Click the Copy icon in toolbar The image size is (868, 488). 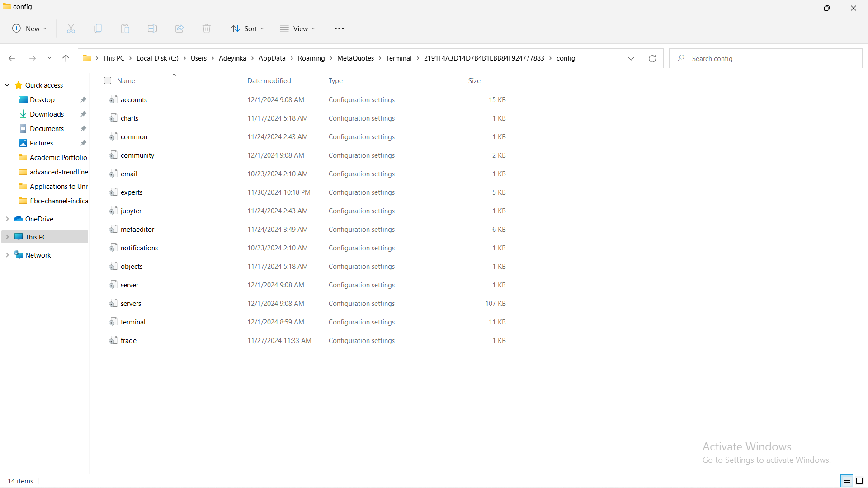click(98, 28)
